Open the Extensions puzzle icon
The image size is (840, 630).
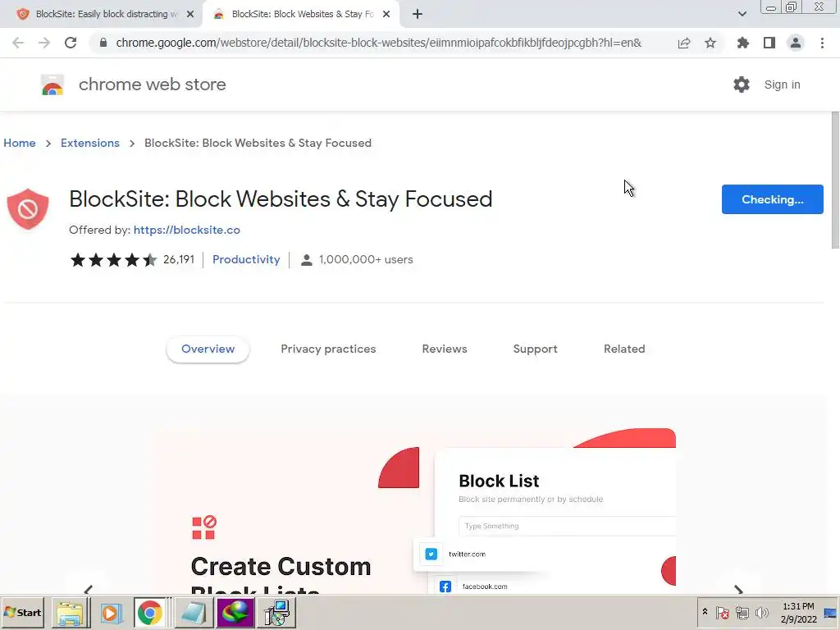click(x=743, y=43)
